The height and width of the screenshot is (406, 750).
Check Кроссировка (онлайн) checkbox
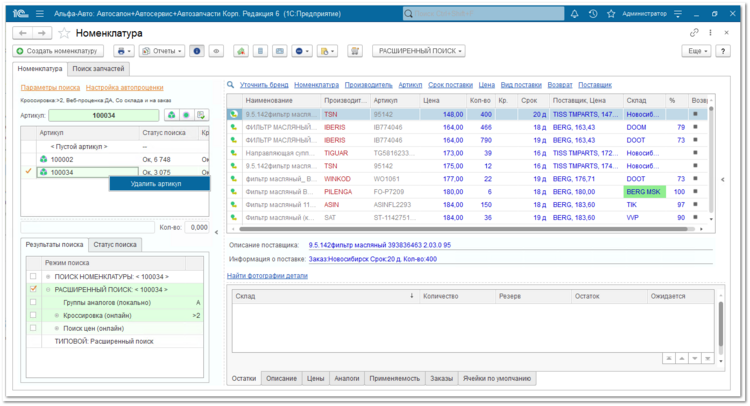click(33, 315)
